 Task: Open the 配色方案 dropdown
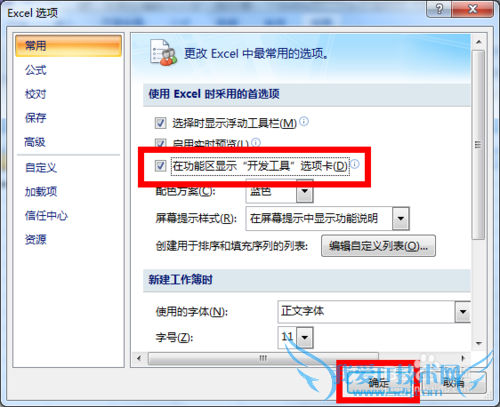[305, 191]
